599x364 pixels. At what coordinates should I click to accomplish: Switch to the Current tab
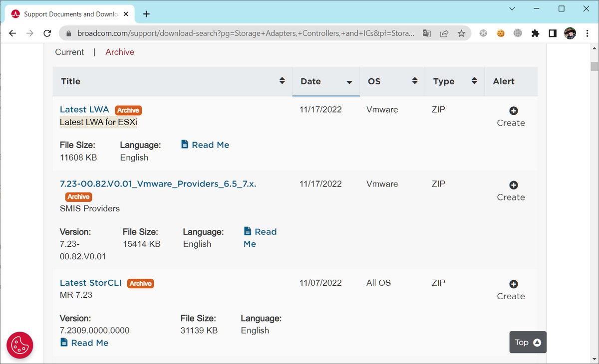pyautogui.click(x=69, y=52)
